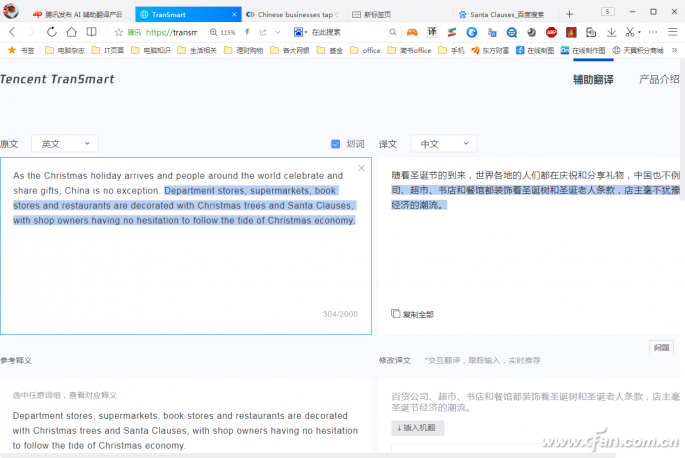685x458 pixels.
Task: Open the IT页面 bookmark folder
Action: pos(108,50)
